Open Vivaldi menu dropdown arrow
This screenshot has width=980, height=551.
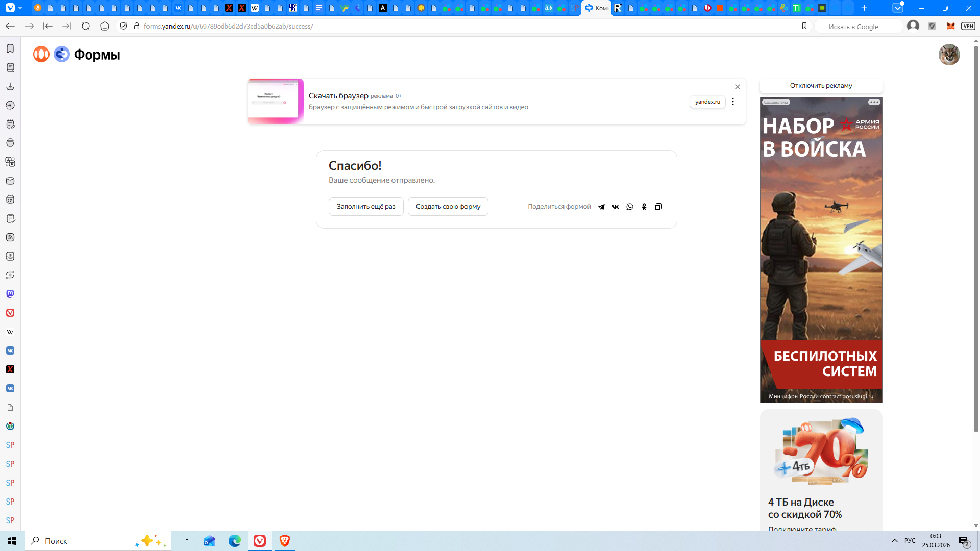pyautogui.click(x=20, y=8)
